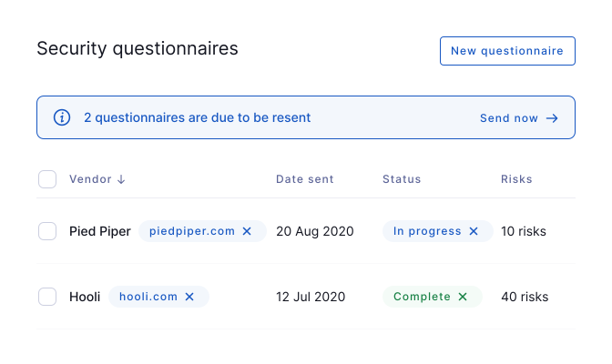Click the Vendor sort arrow
The width and height of the screenshot is (612, 364).
121,179
